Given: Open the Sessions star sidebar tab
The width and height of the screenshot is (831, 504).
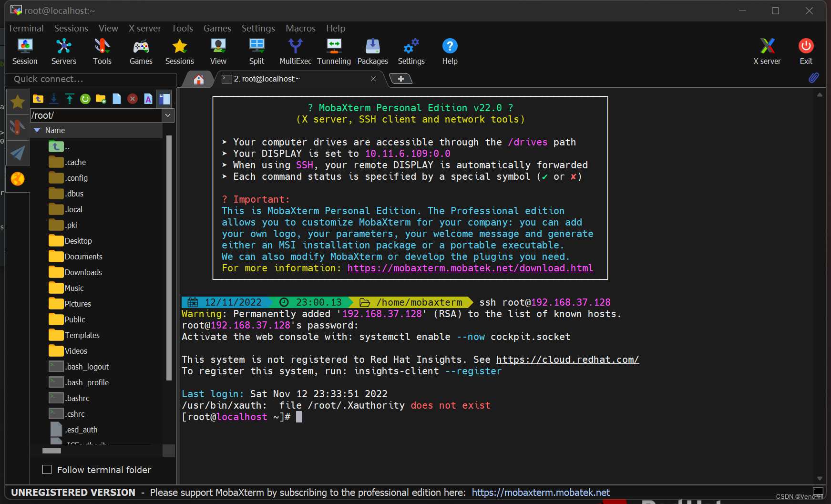Looking at the screenshot, I should (18, 102).
